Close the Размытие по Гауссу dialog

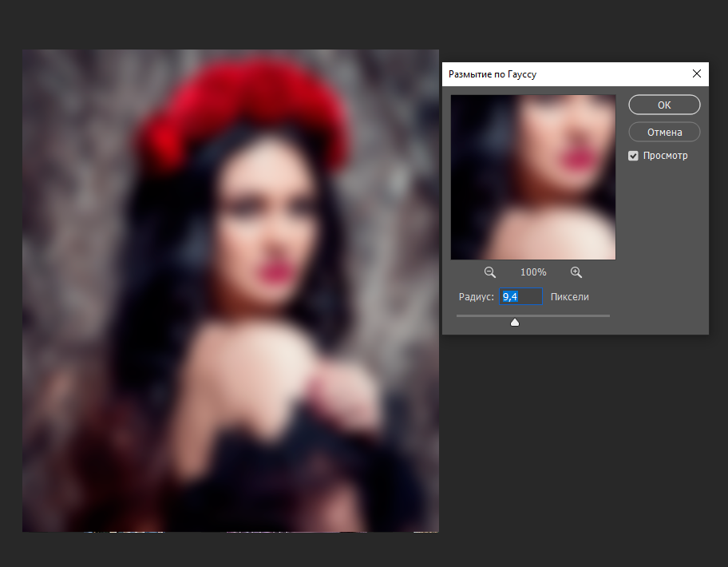(696, 73)
